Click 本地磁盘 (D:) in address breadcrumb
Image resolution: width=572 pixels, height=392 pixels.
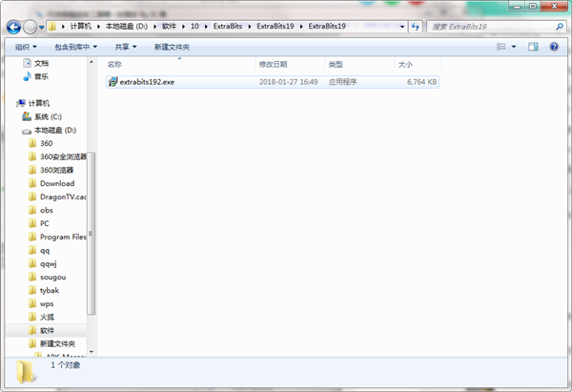[x=127, y=27]
